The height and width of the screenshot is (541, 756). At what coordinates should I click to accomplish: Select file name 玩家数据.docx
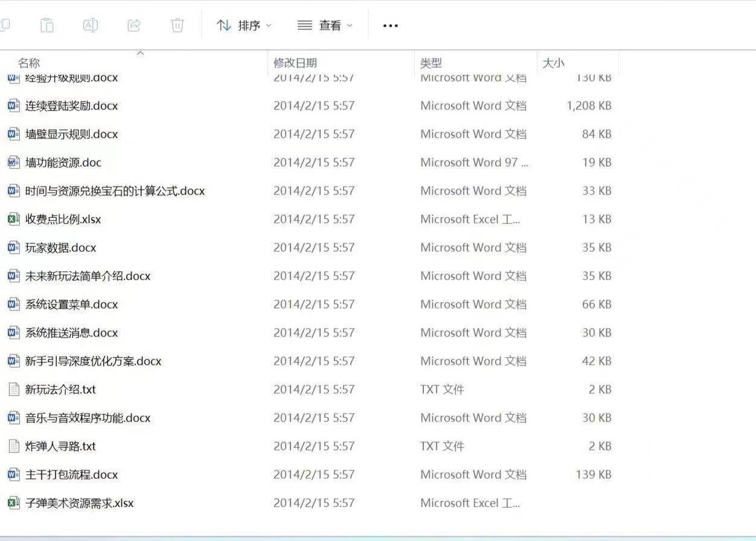coord(60,248)
